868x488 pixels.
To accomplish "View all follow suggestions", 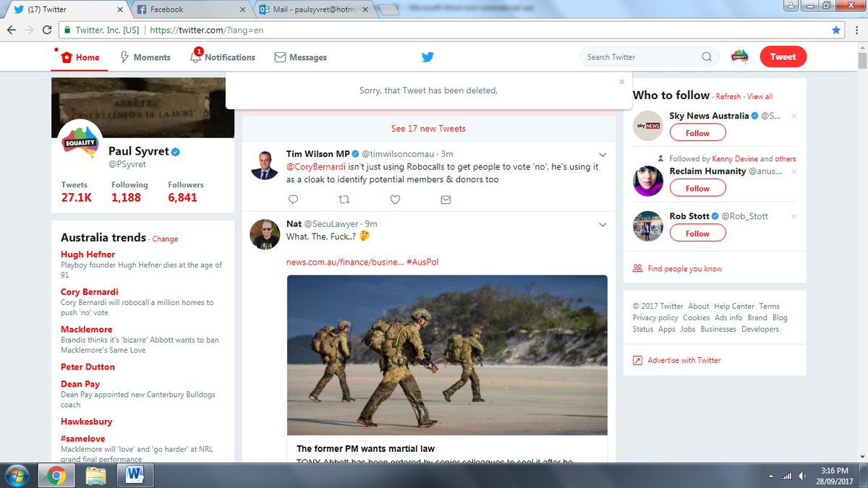I will coord(759,96).
